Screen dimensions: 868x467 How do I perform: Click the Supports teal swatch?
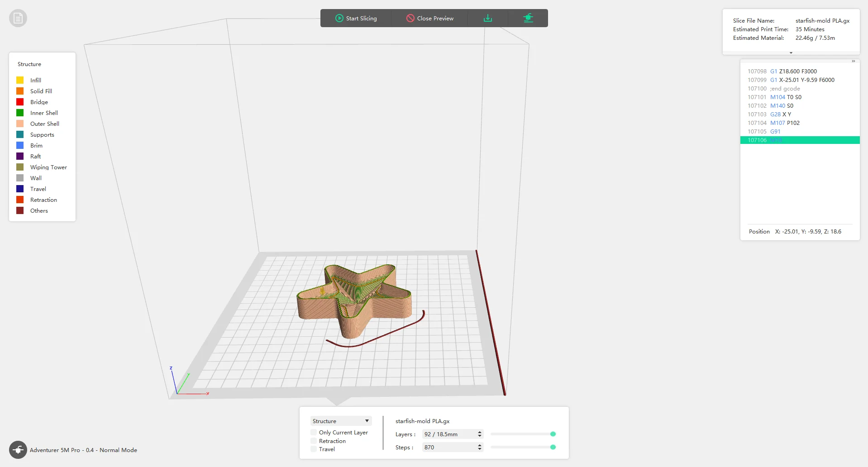pos(20,134)
